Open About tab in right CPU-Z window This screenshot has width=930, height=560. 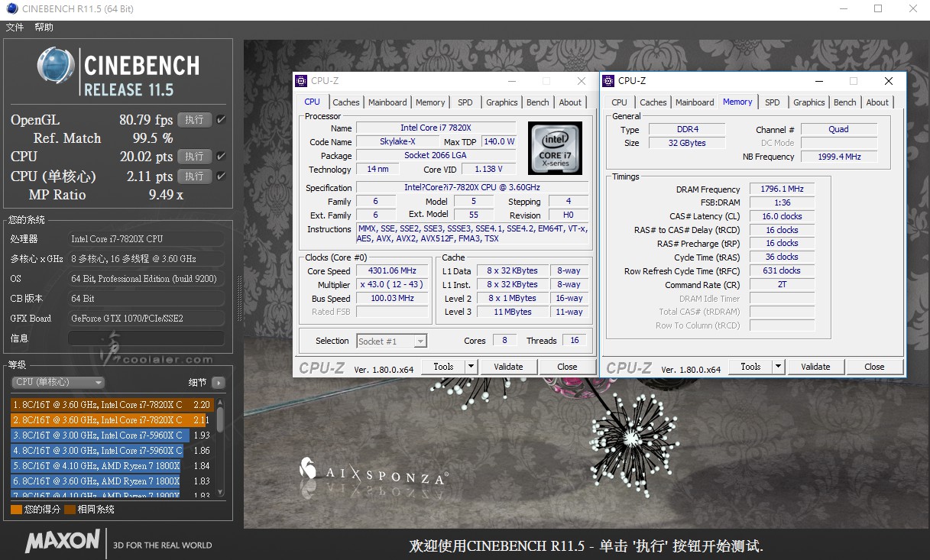[877, 102]
